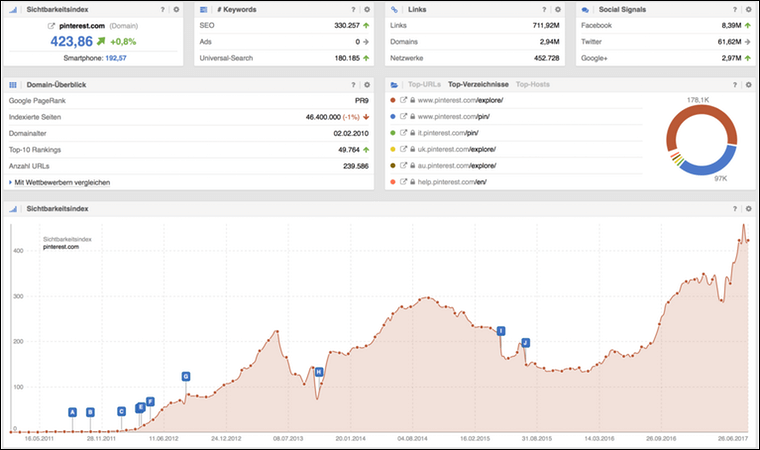
Task: Open settings gear in the Links panel
Action: [x=555, y=9]
